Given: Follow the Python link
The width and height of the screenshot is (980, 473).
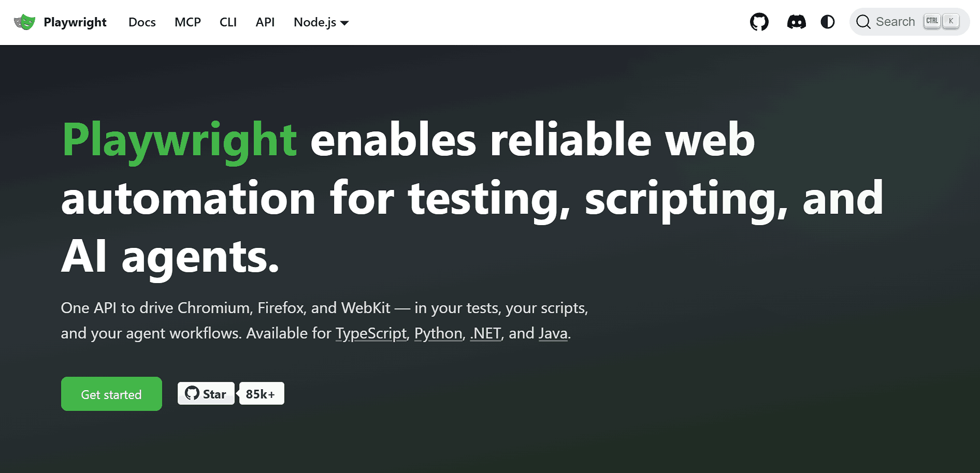Looking at the screenshot, I should pyautogui.click(x=438, y=333).
